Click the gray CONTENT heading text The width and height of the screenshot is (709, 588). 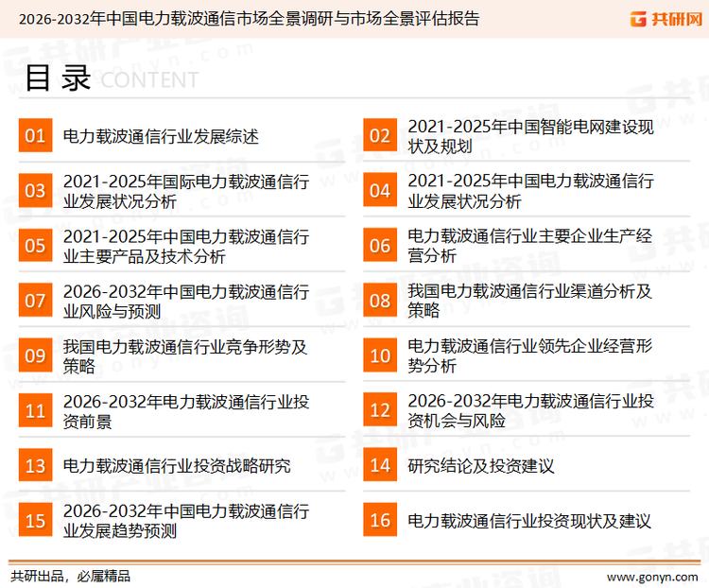coord(149,80)
